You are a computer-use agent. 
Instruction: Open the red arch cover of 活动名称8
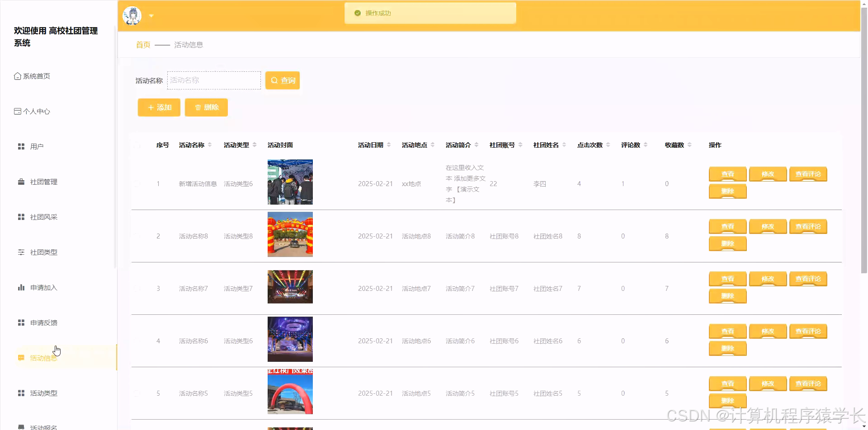tap(290, 234)
